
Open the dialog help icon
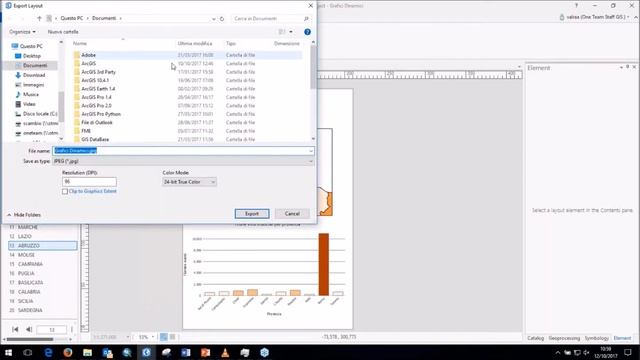point(307,32)
